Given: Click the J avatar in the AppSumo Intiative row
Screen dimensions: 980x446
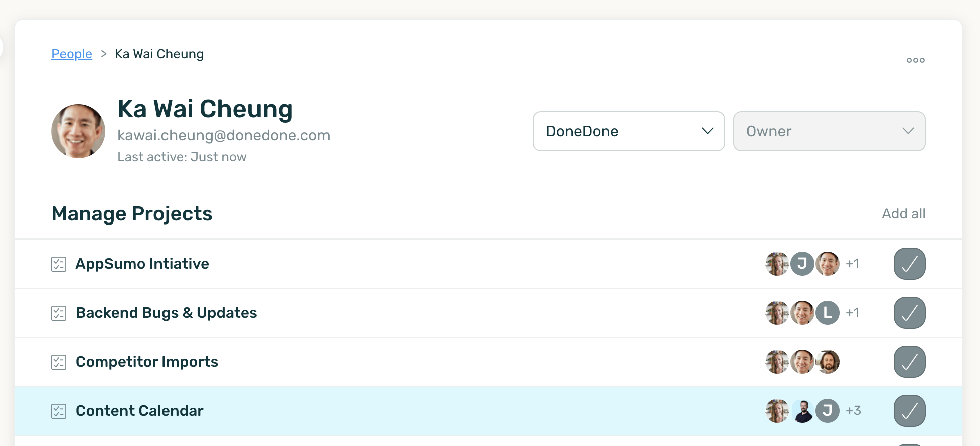Looking at the screenshot, I should click(802, 264).
